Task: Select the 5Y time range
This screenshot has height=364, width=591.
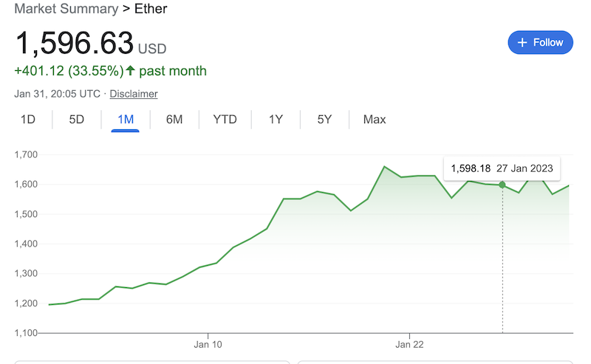Action: pos(324,120)
